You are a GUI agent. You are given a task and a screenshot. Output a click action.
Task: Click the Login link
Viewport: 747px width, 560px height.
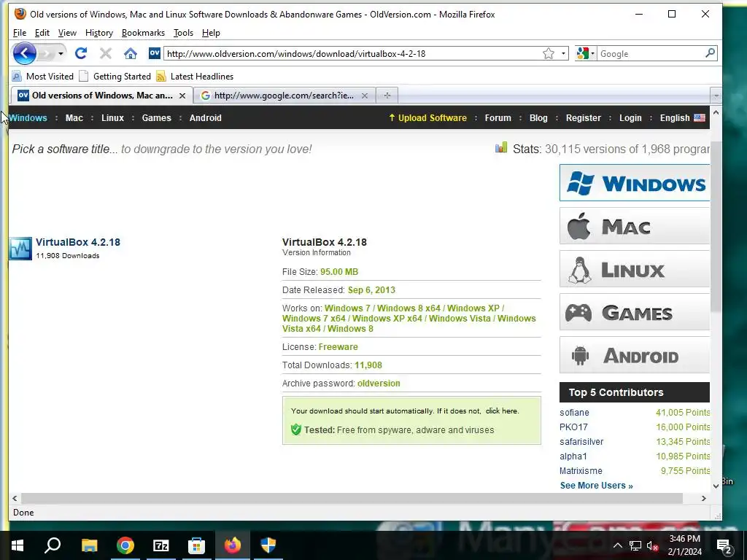pyautogui.click(x=630, y=117)
